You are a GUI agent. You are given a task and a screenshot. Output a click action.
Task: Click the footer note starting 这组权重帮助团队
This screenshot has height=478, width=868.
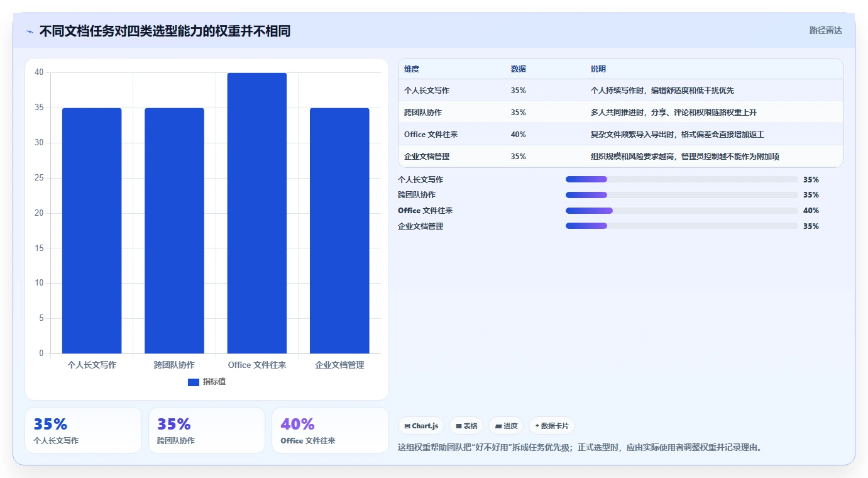580,448
